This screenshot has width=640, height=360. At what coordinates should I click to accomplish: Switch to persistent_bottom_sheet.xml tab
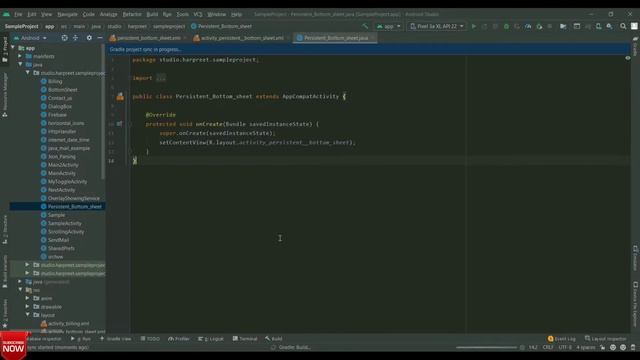point(149,38)
